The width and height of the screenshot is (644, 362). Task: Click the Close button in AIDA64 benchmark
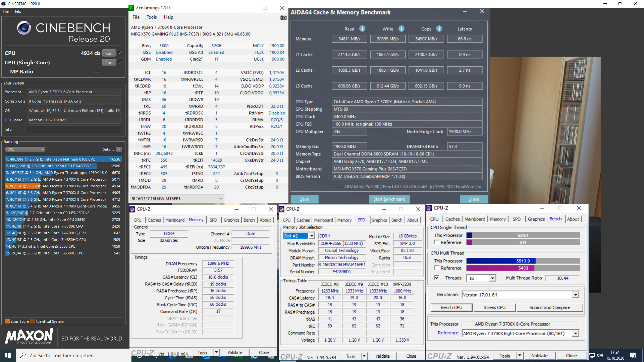474,199
